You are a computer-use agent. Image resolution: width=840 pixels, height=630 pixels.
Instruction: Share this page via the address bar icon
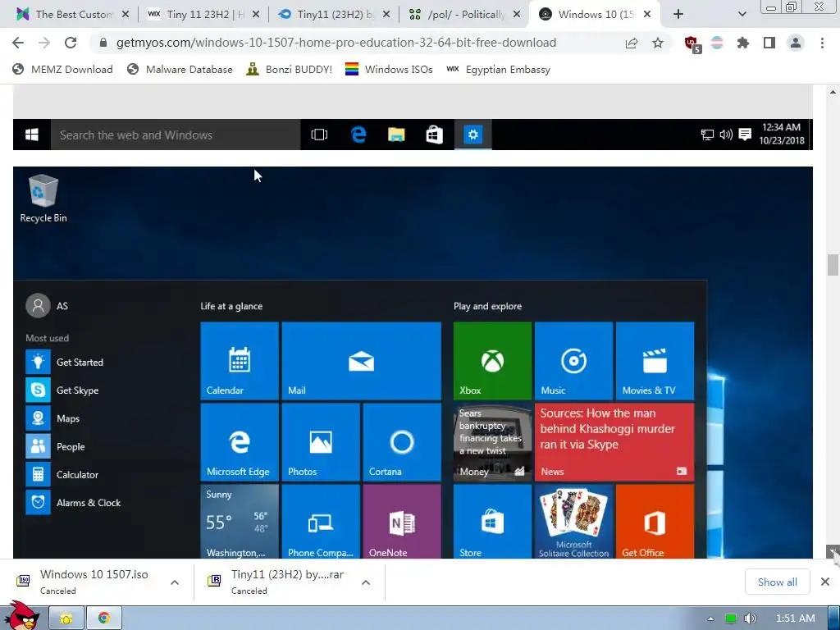[x=632, y=43]
